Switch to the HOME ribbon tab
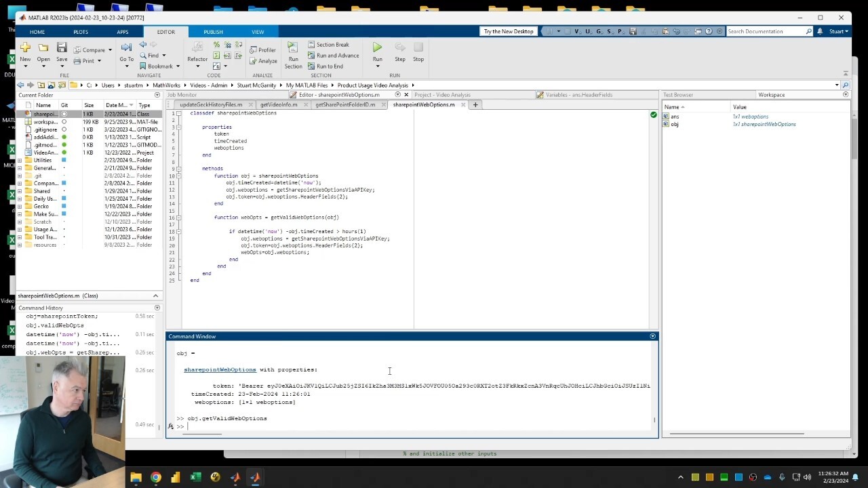 (37, 32)
